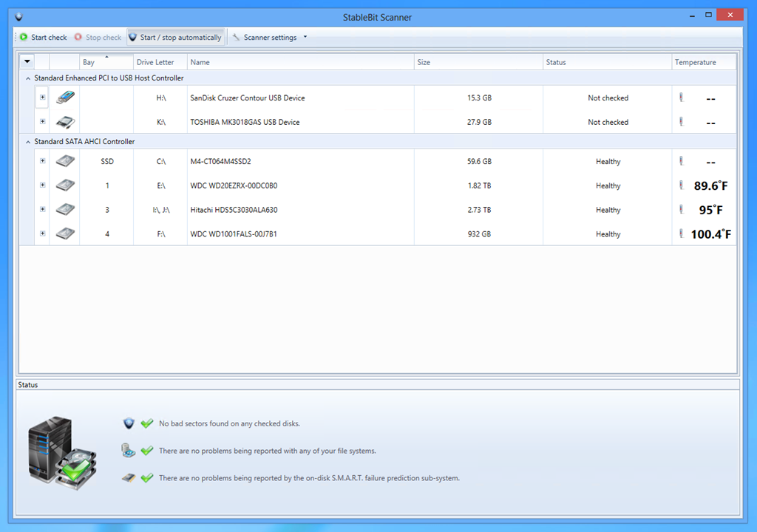Screen dimensions: 757x532
Task: Expand the Hitachi HDS5C3030ALA630 row details
Action: [x=42, y=209]
